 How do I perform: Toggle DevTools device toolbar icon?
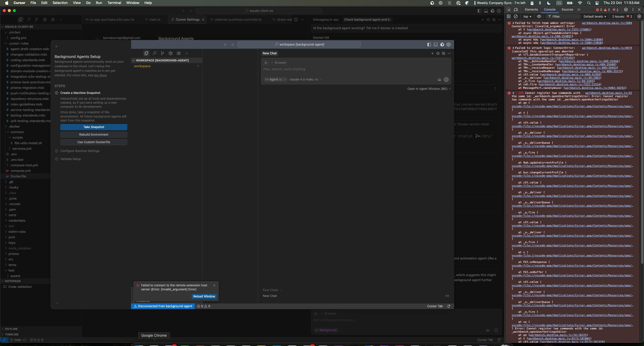point(516,10)
